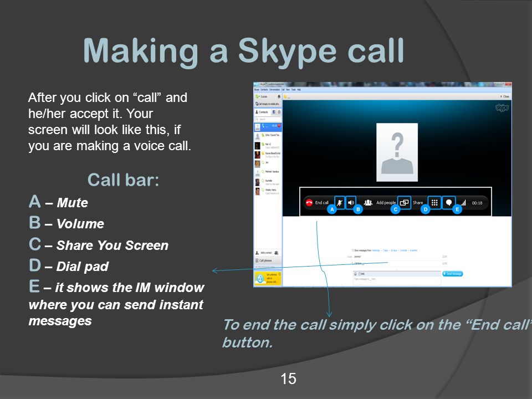Click Add a contact button

click(264, 253)
